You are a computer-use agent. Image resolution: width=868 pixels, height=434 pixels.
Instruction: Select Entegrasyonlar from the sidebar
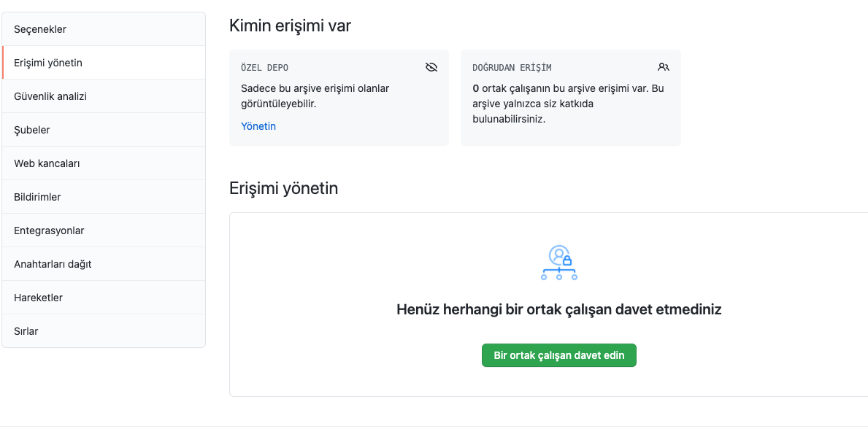coord(49,230)
